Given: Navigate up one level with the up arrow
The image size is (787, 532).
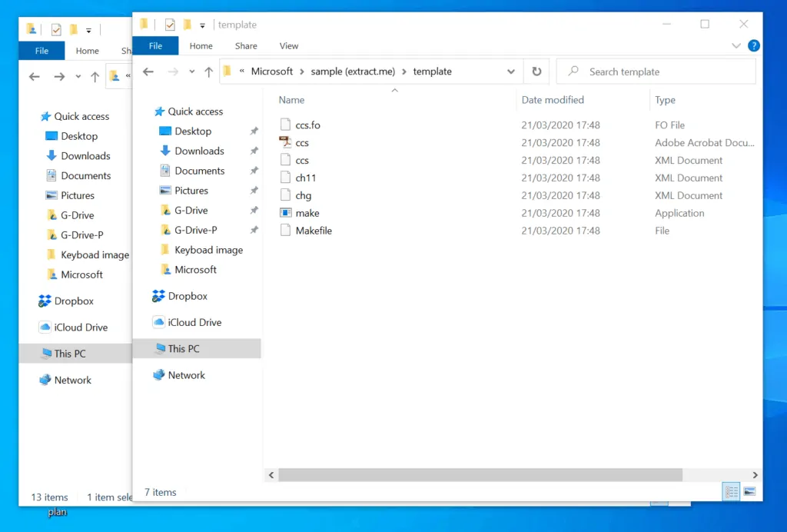Looking at the screenshot, I should click(x=208, y=71).
